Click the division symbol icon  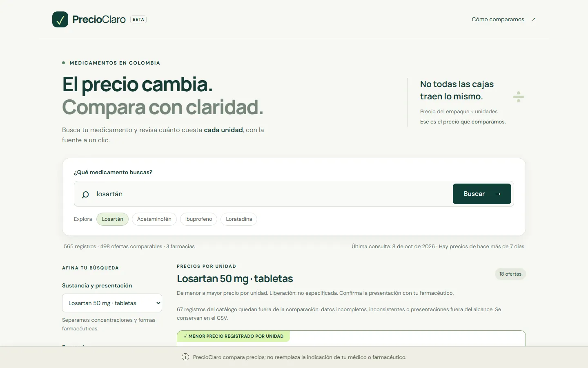point(518,96)
